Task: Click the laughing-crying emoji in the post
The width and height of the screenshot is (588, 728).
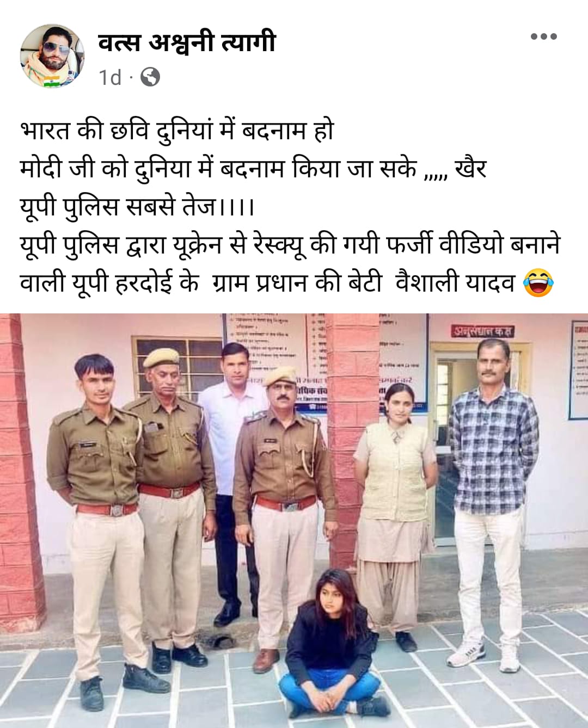Action: click(x=538, y=282)
